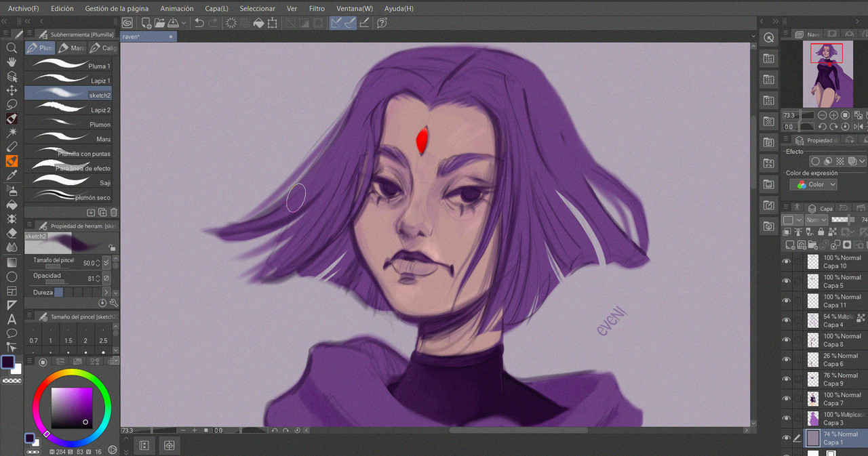Switch to the Marc sub tool group tab
This screenshot has width=868, height=456.
pos(71,48)
